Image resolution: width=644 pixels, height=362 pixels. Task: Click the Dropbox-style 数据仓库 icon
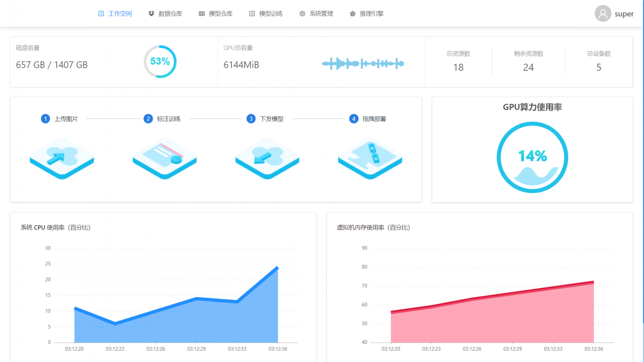(x=151, y=14)
